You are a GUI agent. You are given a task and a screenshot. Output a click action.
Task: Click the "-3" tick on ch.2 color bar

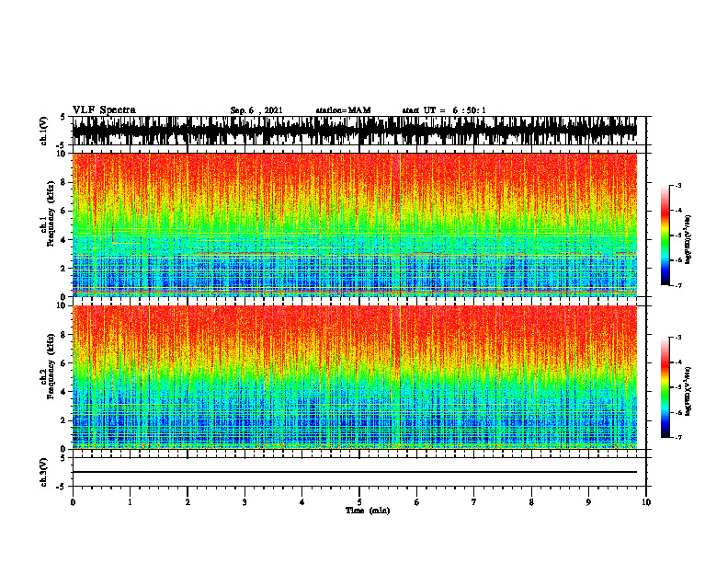(x=678, y=338)
